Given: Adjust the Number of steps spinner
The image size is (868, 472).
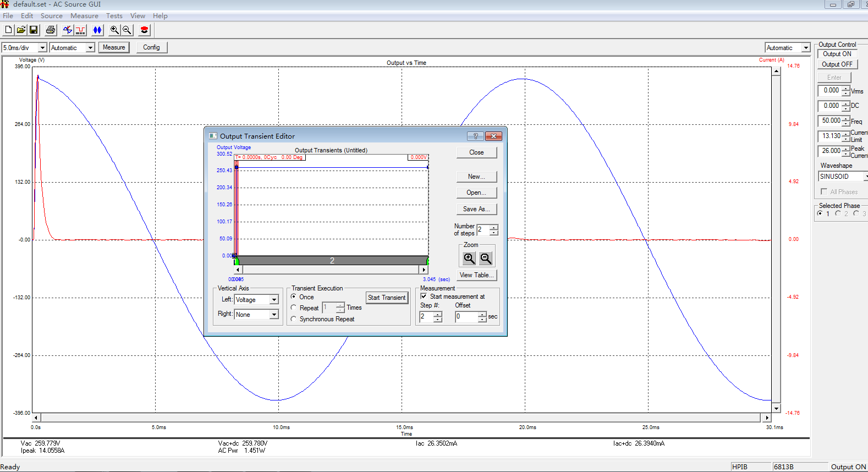Looking at the screenshot, I should (x=494, y=230).
